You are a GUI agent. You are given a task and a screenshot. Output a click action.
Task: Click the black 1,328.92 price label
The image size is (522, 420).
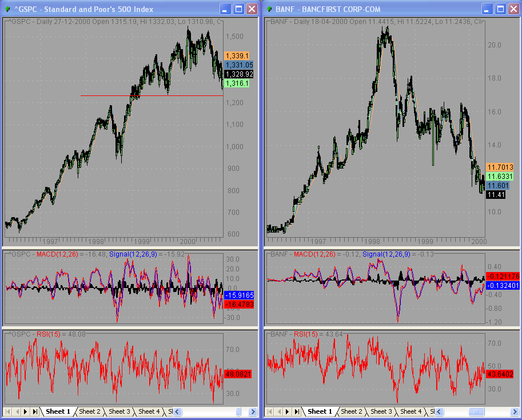[x=239, y=74]
